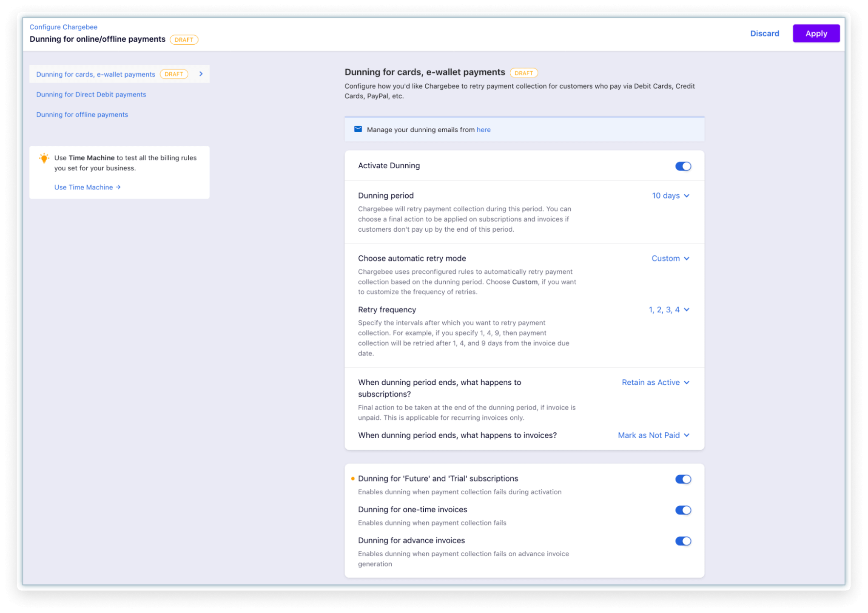Viewport: 868px width, 613px height.
Task: Discard the draft changes
Action: coord(765,33)
